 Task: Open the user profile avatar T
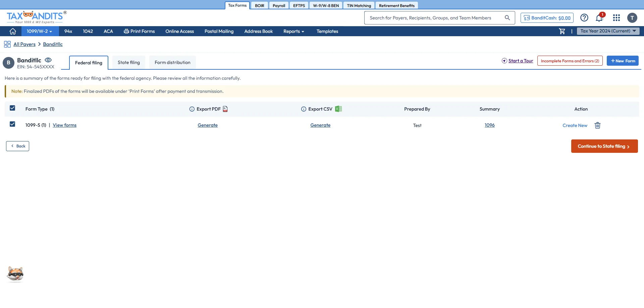pos(632,18)
